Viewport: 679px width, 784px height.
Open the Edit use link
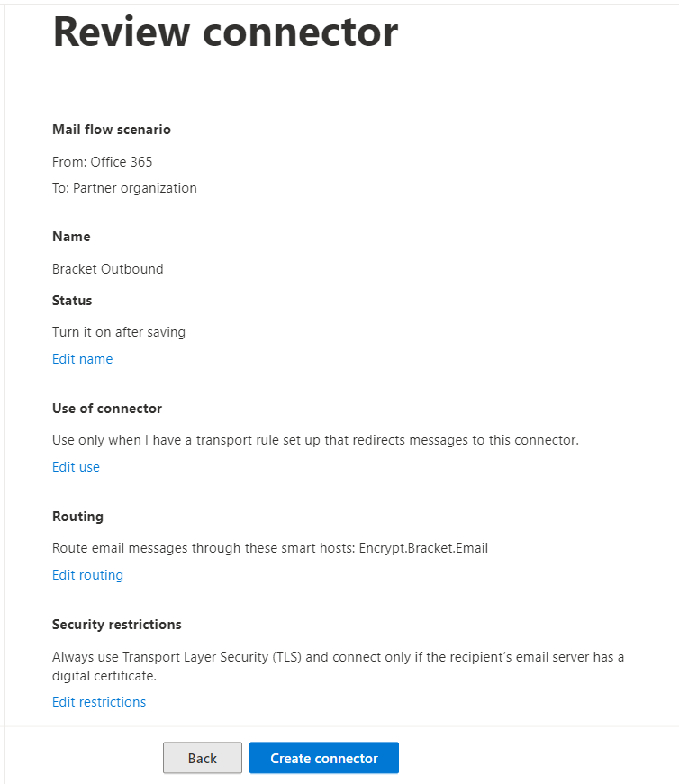click(76, 467)
